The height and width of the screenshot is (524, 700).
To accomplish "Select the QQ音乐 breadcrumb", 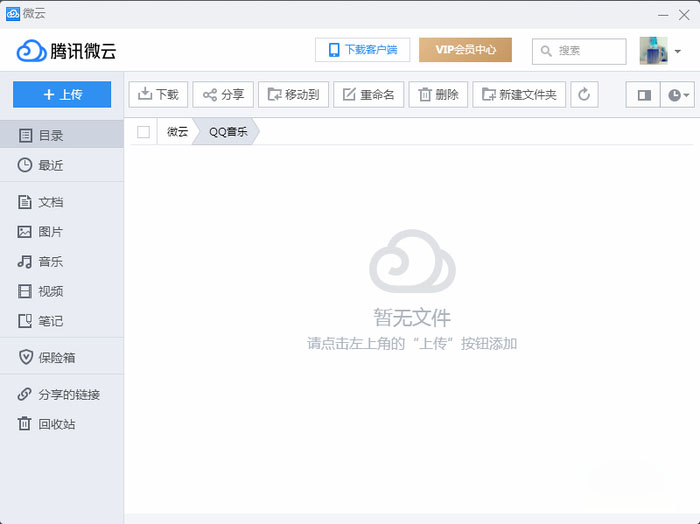I will point(228,132).
